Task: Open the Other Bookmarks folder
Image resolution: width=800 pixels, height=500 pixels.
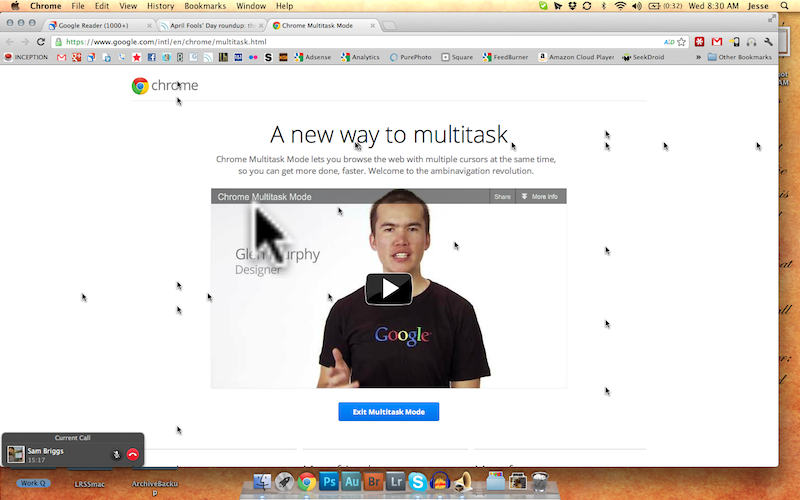Action: coord(739,57)
